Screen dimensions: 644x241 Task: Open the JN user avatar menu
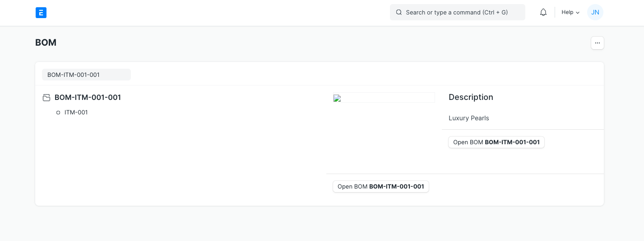coord(595,12)
